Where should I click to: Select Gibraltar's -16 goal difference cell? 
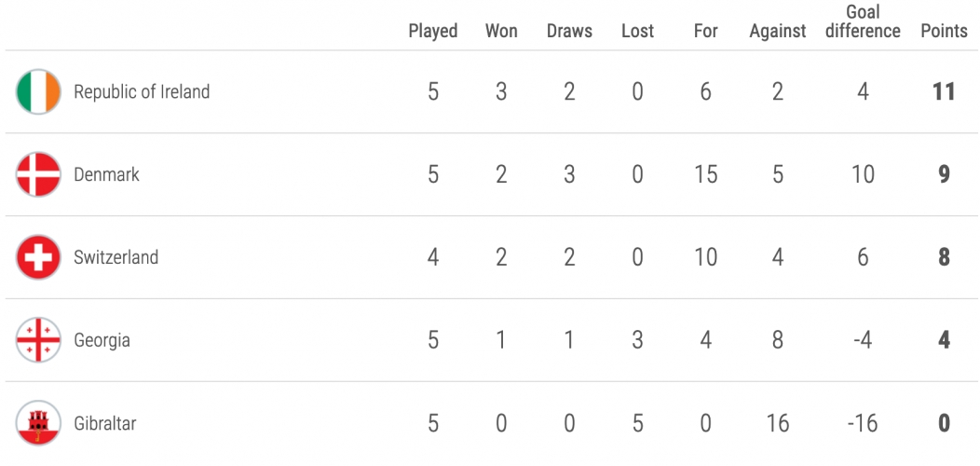pyautogui.click(x=864, y=423)
